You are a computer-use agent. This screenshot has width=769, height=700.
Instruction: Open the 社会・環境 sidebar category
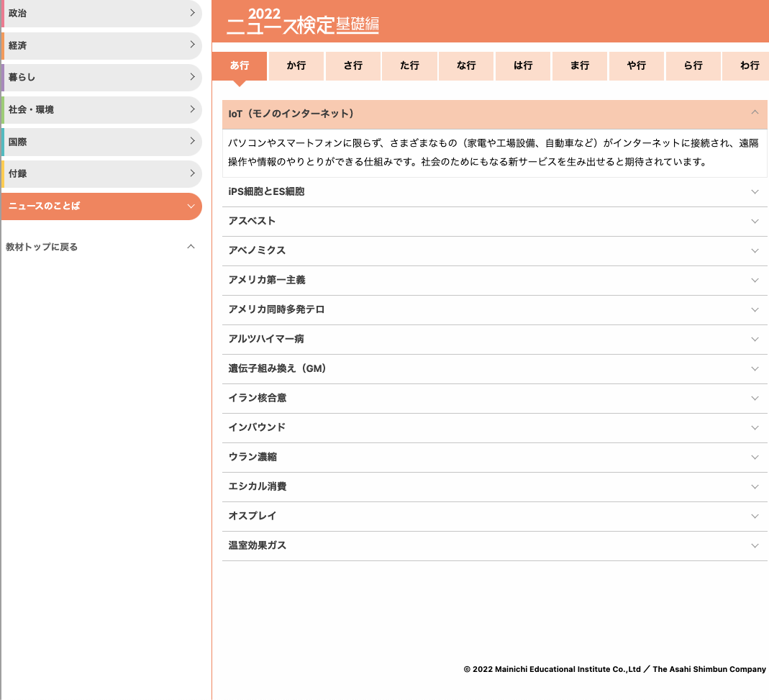(x=101, y=110)
